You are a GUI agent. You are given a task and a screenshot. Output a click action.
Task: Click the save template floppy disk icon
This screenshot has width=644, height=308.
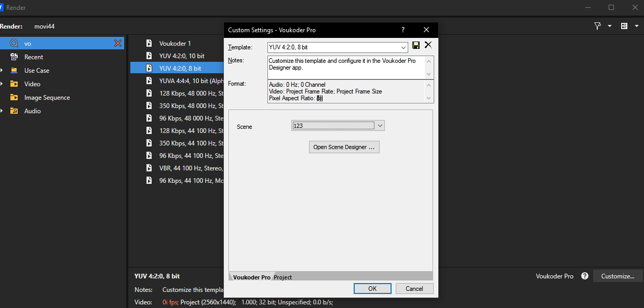(416, 46)
